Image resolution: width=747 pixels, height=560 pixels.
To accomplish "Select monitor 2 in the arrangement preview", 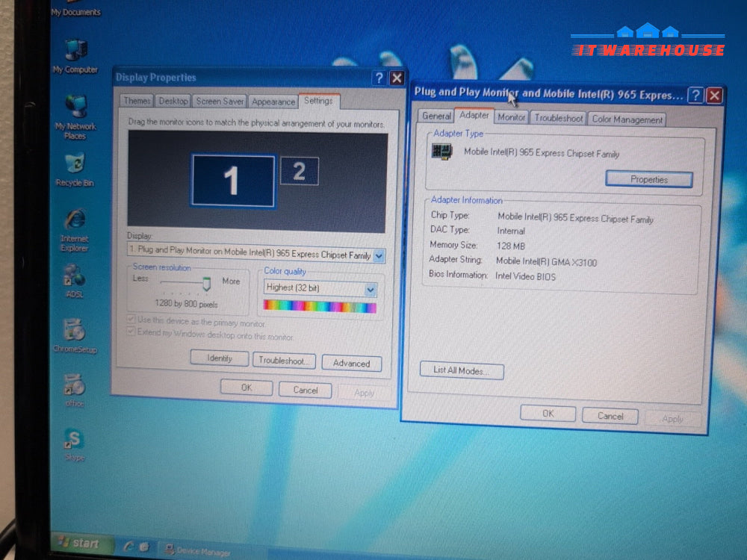I will (x=300, y=171).
